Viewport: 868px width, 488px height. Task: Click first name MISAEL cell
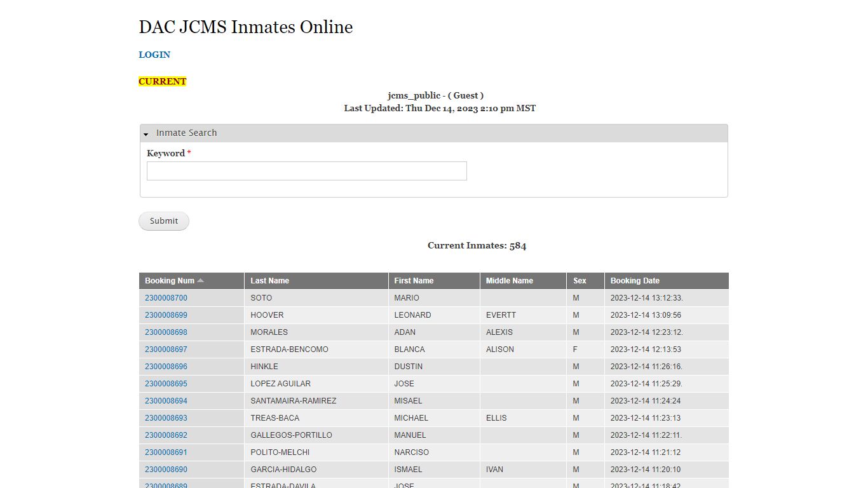click(x=434, y=401)
